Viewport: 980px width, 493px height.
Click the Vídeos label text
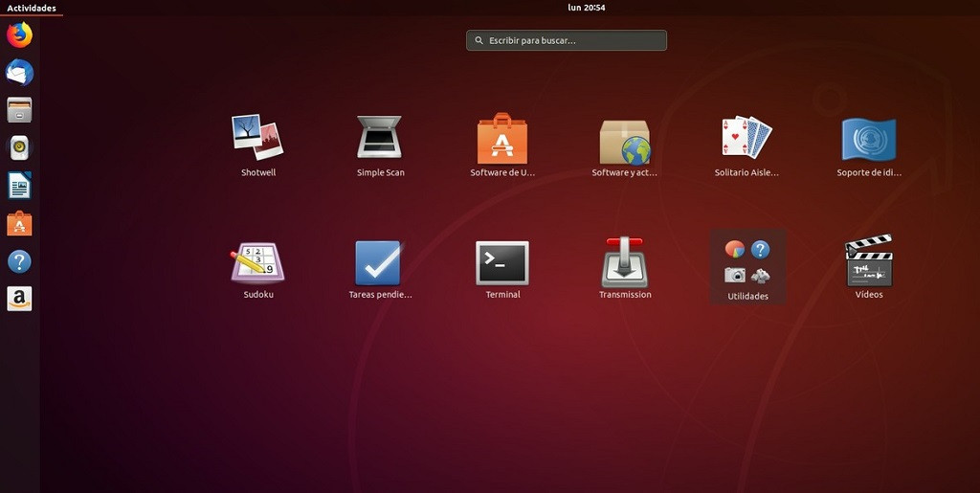869,294
